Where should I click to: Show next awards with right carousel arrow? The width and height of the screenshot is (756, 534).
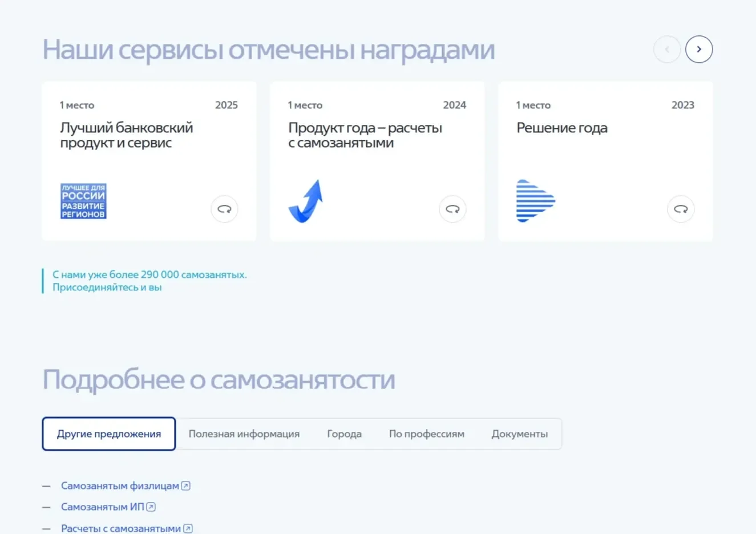[699, 49]
